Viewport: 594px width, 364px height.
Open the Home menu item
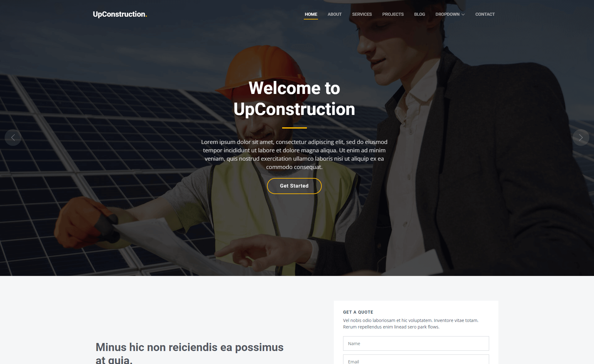coord(311,14)
